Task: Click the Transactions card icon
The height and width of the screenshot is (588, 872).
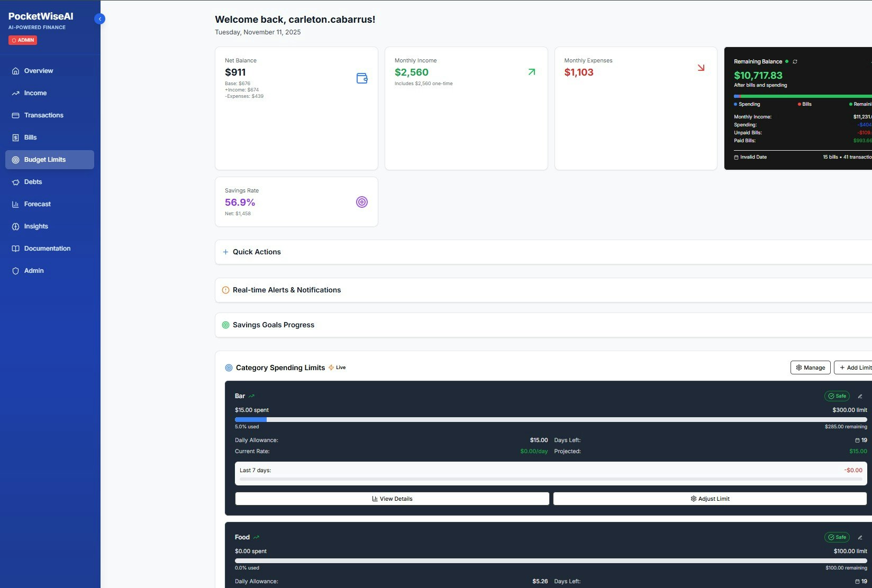Action: pyautogui.click(x=15, y=115)
